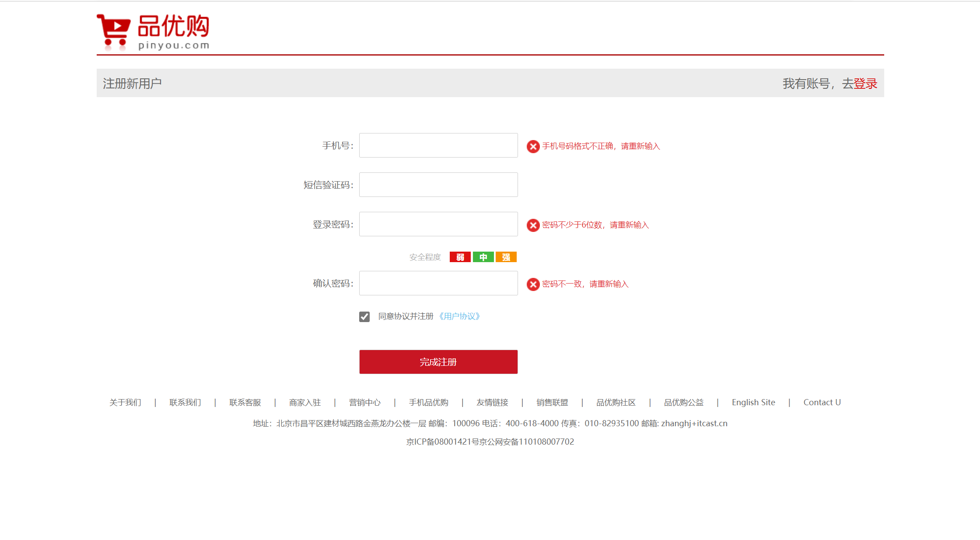The height and width of the screenshot is (540, 980).
Task: Focus the 登录密码 password field
Action: point(438,224)
